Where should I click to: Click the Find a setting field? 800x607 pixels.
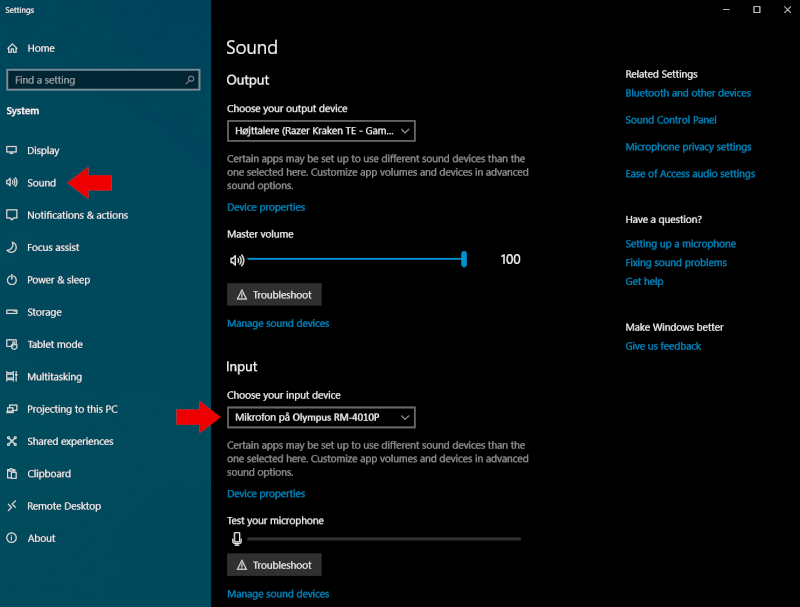click(103, 80)
